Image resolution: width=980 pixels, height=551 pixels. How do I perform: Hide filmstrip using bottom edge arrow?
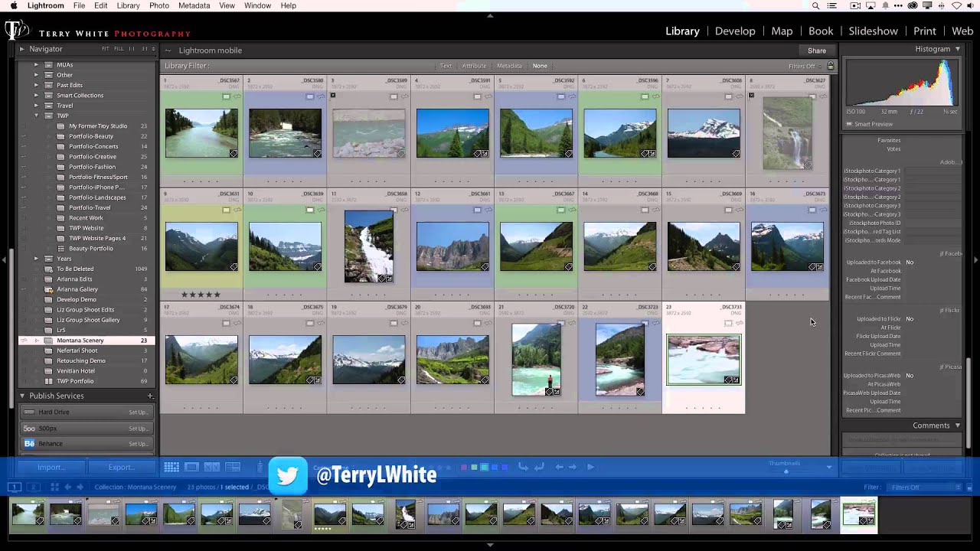tap(490, 545)
